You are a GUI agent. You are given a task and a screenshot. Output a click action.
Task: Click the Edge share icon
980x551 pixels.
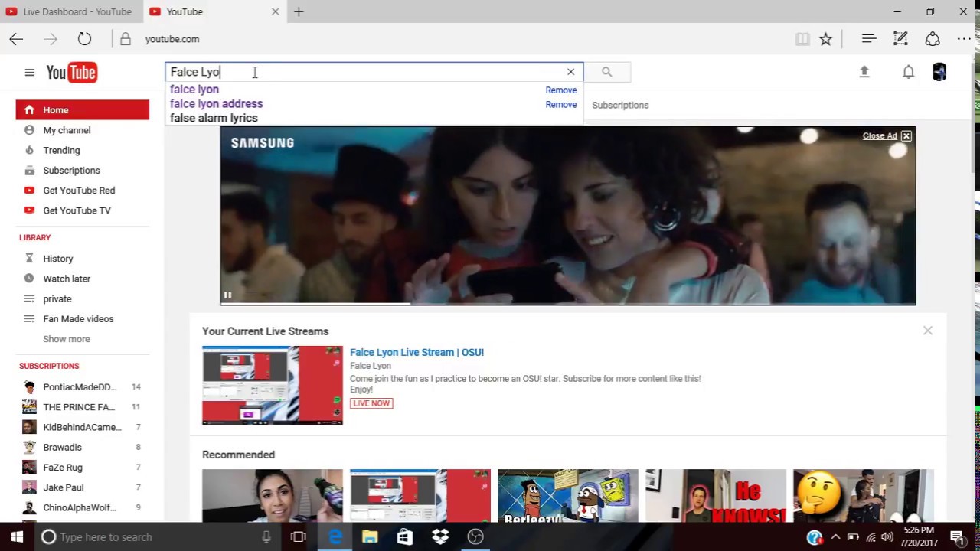tap(933, 39)
